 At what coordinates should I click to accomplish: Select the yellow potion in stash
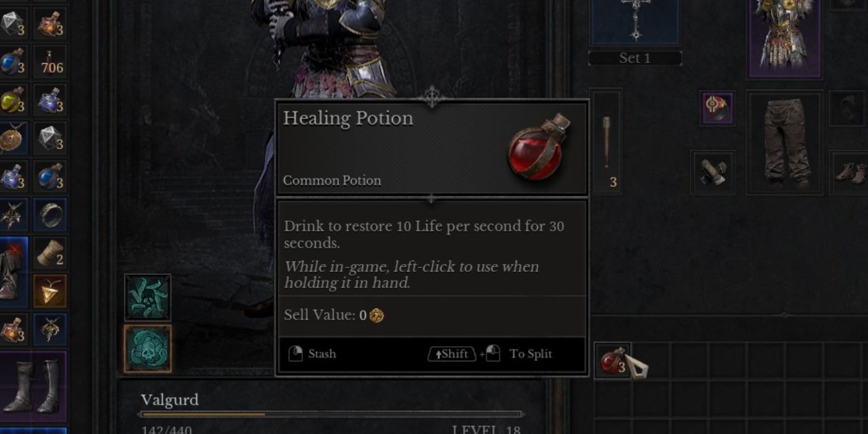pyautogui.click(x=13, y=100)
